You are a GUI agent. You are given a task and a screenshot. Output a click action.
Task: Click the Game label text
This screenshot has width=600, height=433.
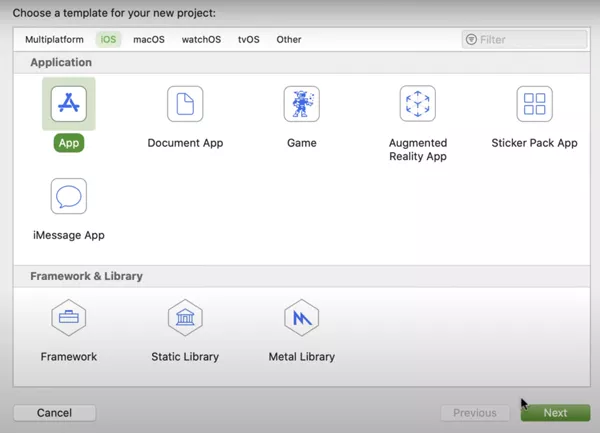pos(302,143)
